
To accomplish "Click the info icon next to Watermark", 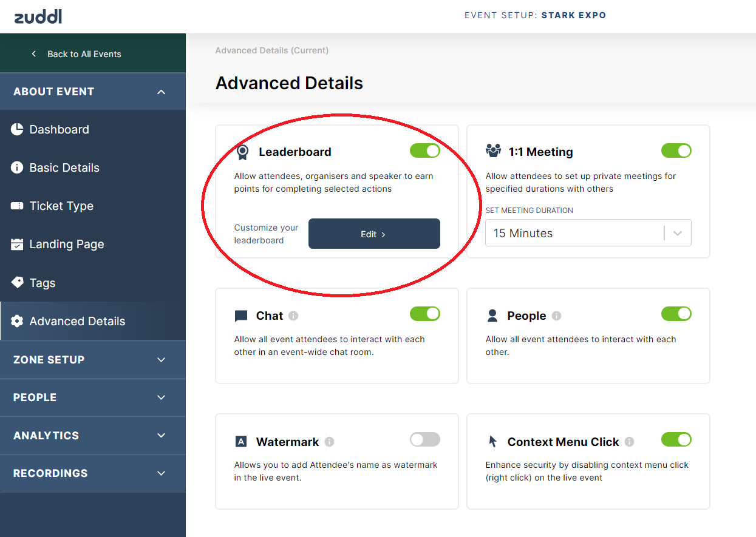I will coord(330,442).
